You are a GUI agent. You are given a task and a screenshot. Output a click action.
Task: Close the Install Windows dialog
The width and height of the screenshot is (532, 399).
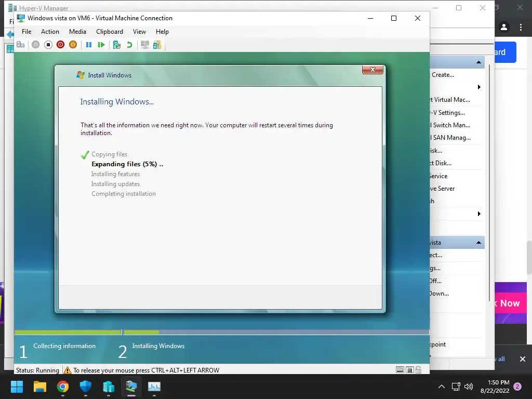(373, 70)
